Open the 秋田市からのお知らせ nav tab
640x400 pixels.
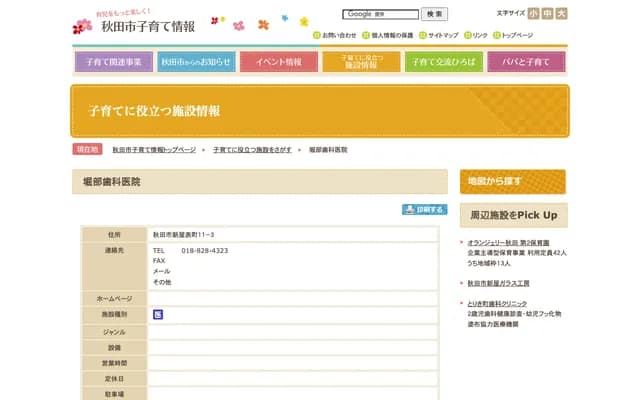coord(196,62)
